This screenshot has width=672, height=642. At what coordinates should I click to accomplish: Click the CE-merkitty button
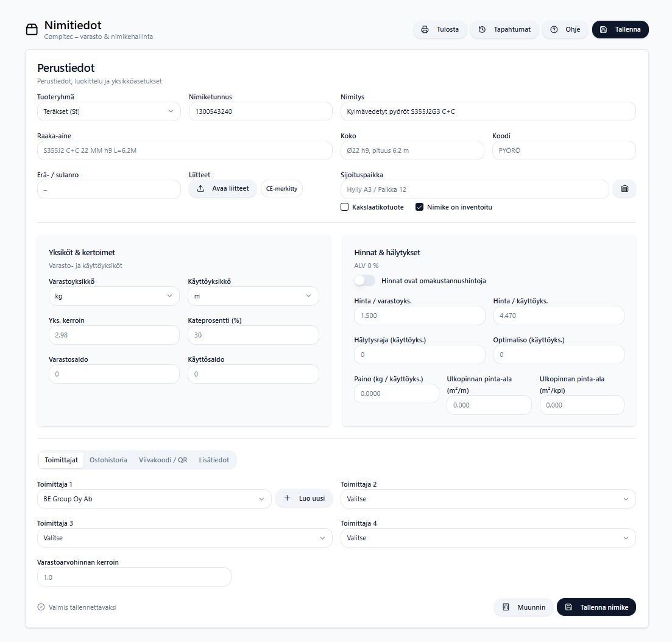[x=281, y=189]
